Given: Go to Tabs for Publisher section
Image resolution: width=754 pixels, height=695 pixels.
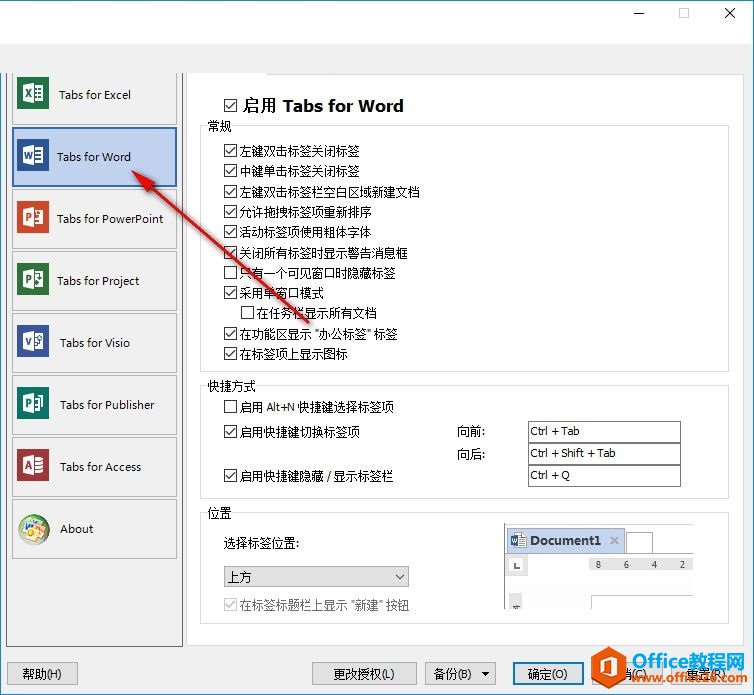Looking at the screenshot, I should point(94,405).
